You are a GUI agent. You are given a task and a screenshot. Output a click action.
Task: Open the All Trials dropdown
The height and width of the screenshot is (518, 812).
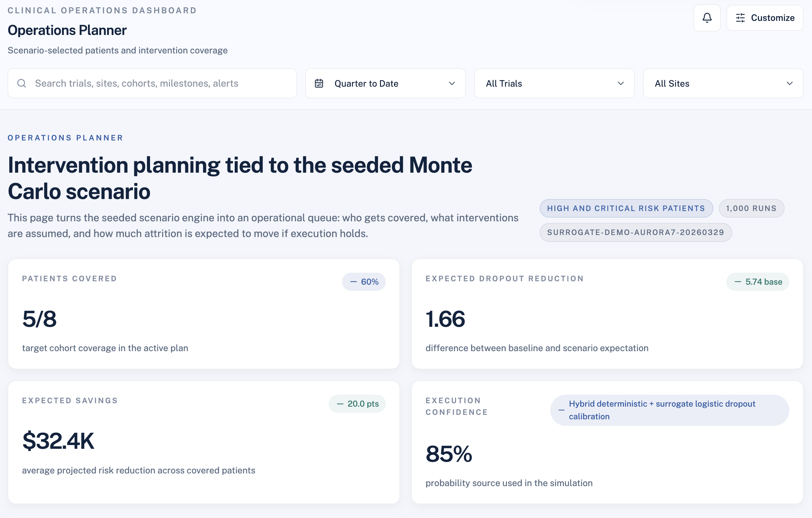coord(554,83)
